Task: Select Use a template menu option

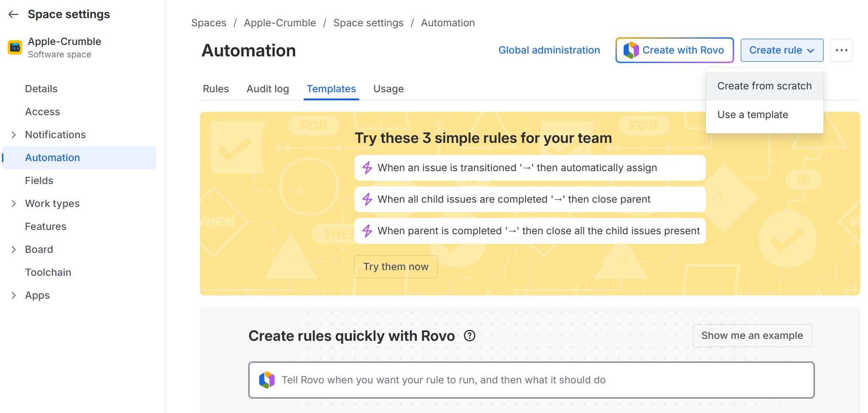Action: pyautogui.click(x=752, y=115)
